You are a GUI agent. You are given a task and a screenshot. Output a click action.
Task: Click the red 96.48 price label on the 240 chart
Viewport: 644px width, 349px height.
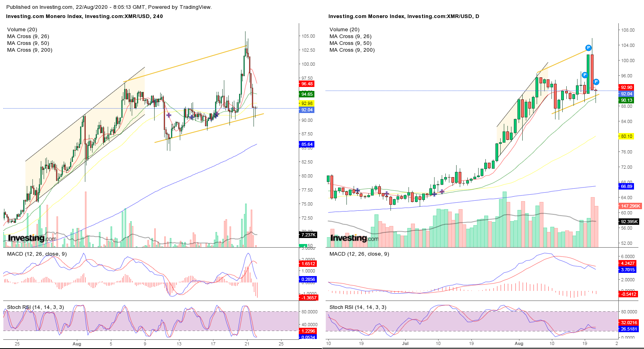pos(307,84)
